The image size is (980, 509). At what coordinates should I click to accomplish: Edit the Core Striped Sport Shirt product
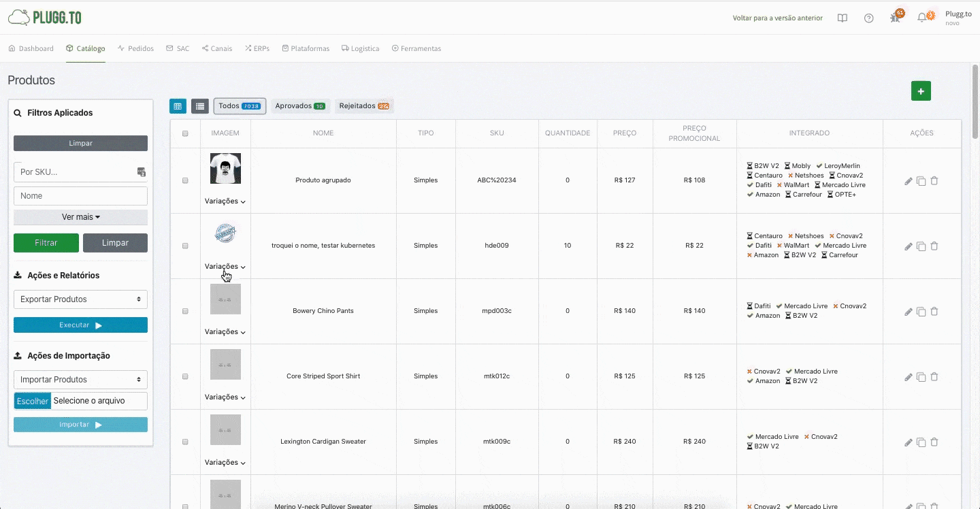tap(909, 377)
